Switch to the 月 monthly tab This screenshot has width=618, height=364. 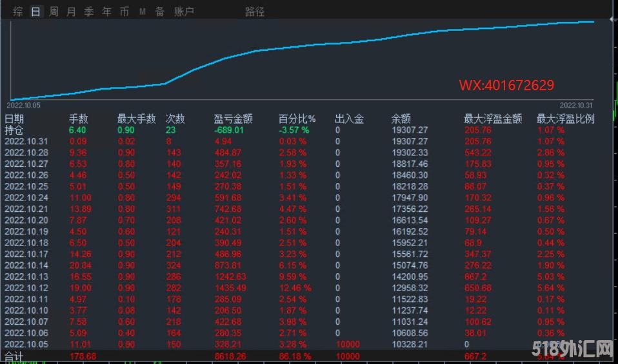(71, 12)
